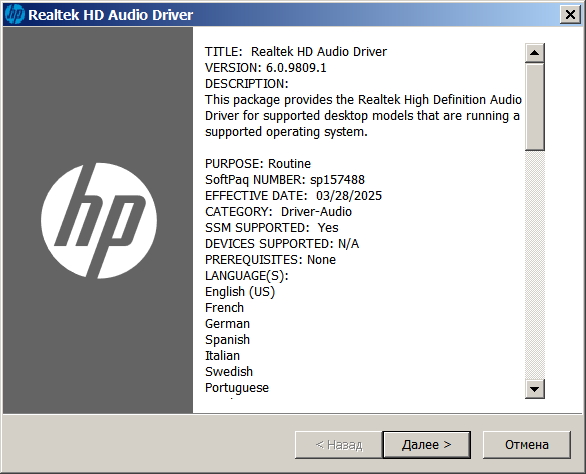Click the large HP logo on the left panel

coord(99,221)
